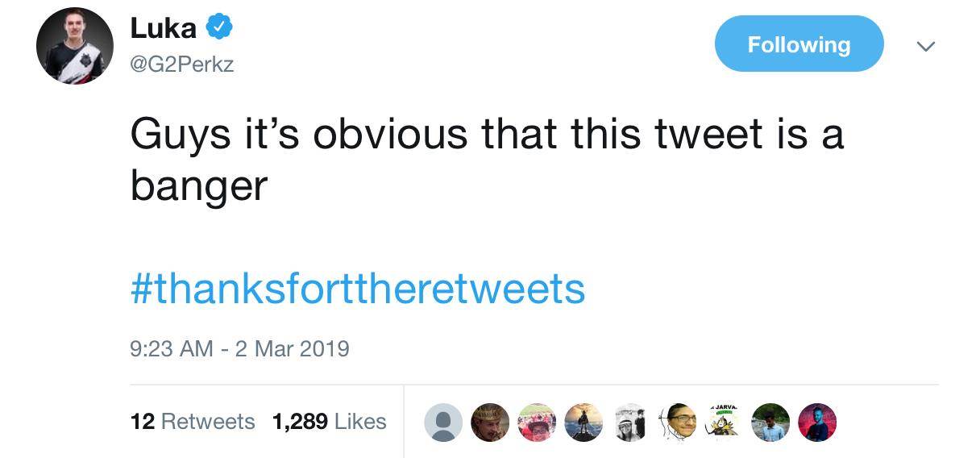980x458 pixels.
Task: Open the crowned man liker avatar
Action: [489, 422]
